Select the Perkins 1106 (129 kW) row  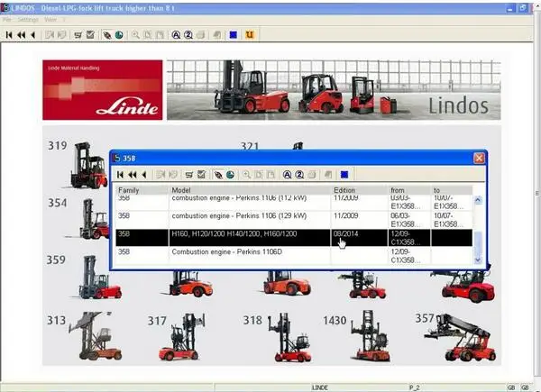294,220
